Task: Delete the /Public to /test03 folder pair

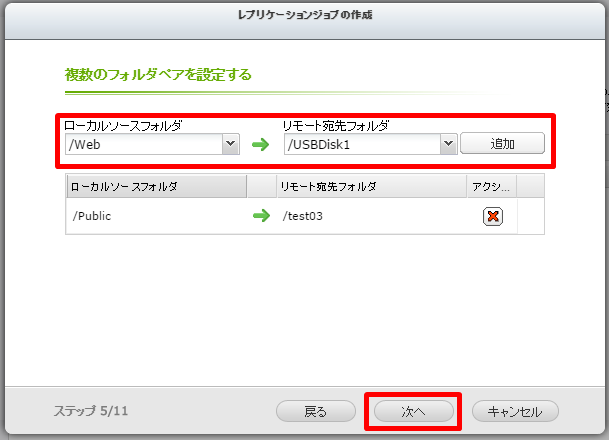Action: point(492,216)
